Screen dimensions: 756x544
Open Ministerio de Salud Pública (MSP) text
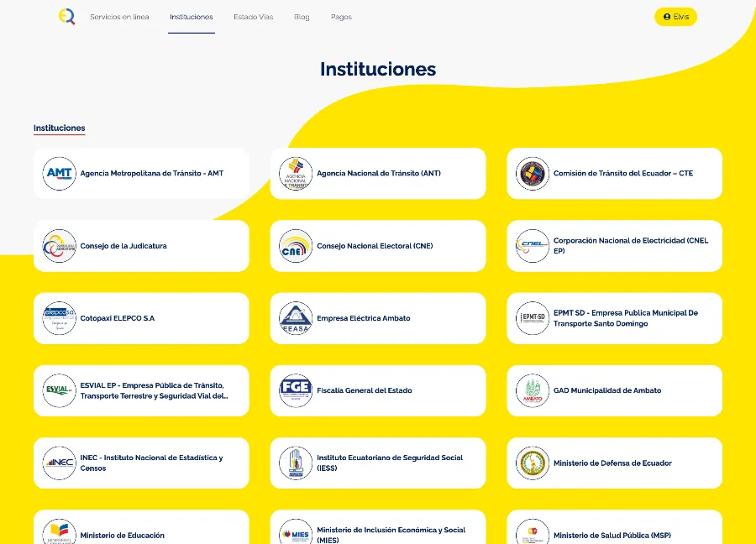(x=612, y=536)
